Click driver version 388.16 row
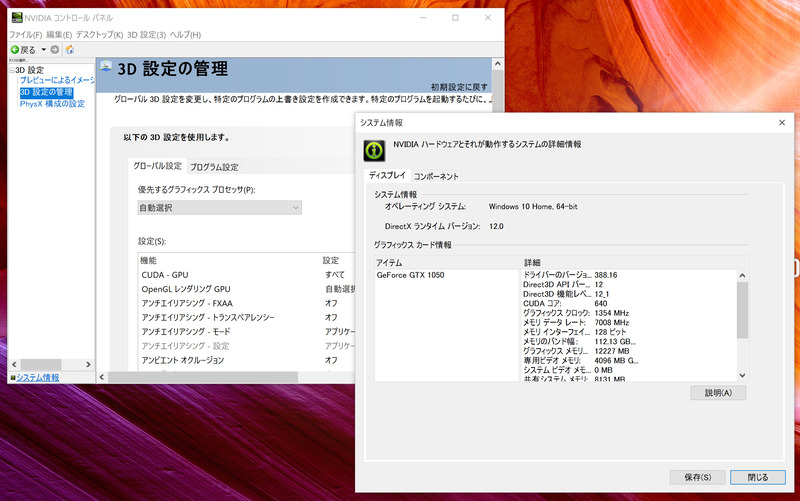The image size is (800, 501). (570, 275)
